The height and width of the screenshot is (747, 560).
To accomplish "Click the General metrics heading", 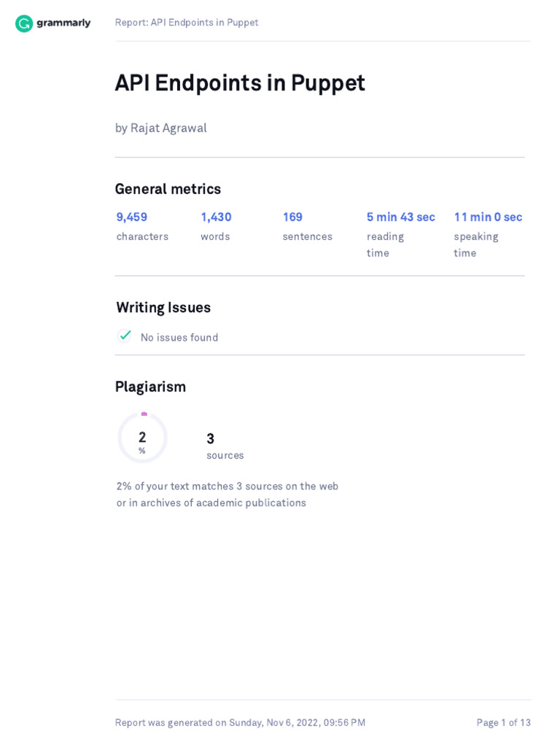I will point(168,189).
